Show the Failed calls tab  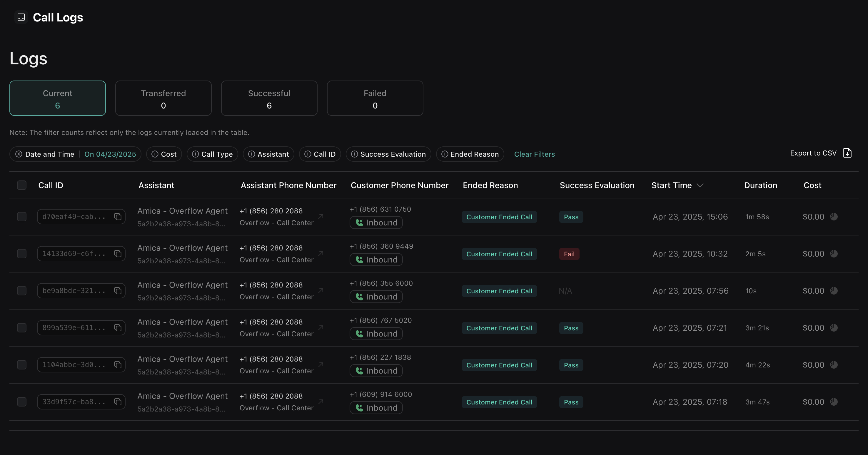375,98
